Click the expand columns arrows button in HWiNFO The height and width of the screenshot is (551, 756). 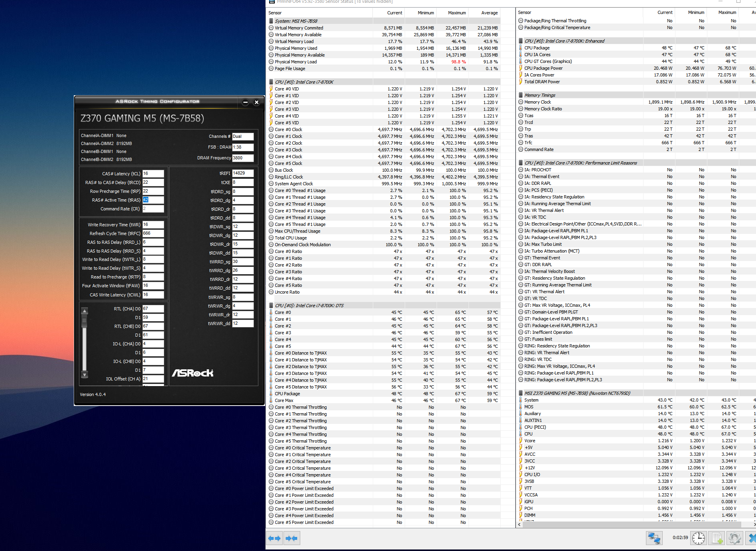(274, 538)
